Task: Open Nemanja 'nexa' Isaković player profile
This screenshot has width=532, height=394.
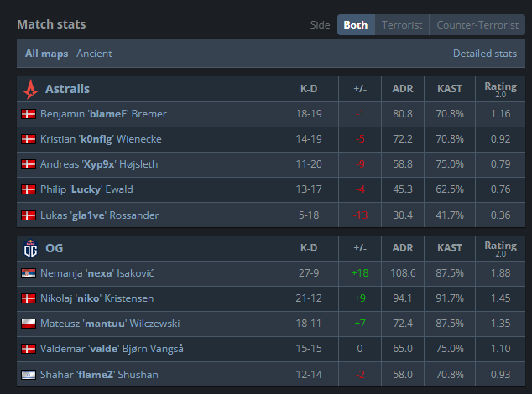Action: pos(97,273)
